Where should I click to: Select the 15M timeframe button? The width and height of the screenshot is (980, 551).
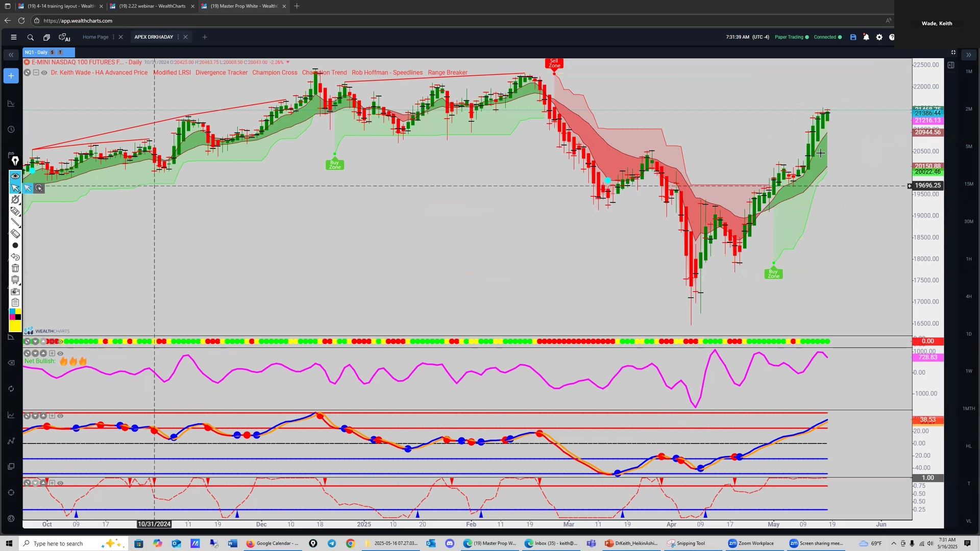(969, 184)
